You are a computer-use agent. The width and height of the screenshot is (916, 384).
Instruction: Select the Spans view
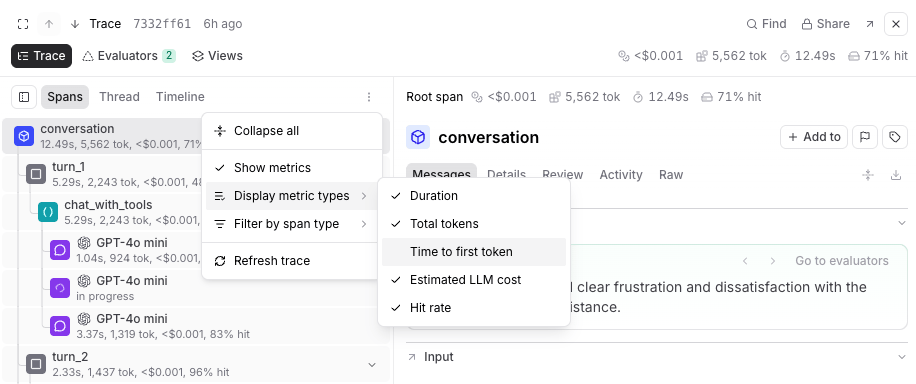pyautogui.click(x=65, y=97)
